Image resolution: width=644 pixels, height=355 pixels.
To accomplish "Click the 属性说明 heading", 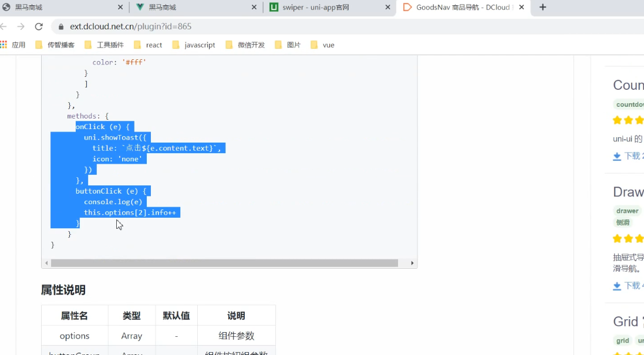I will point(63,290).
